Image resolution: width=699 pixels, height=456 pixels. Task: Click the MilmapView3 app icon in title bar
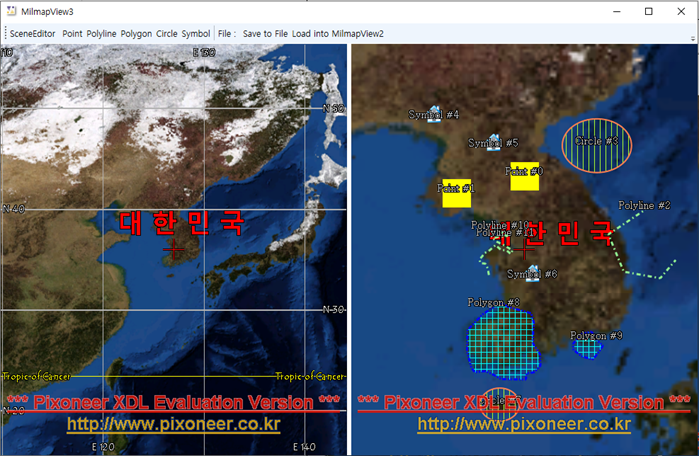tap(11, 11)
